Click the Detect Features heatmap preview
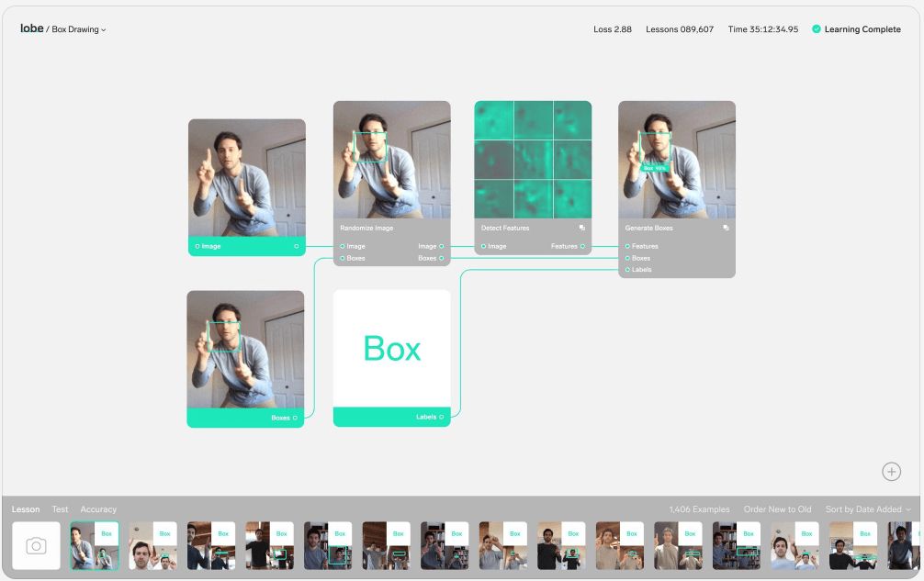This screenshot has height=581, width=924. (x=533, y=159)
